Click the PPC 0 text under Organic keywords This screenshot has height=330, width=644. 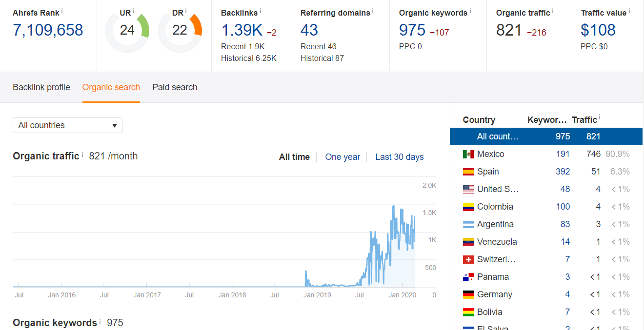click(x=410, y=47)
